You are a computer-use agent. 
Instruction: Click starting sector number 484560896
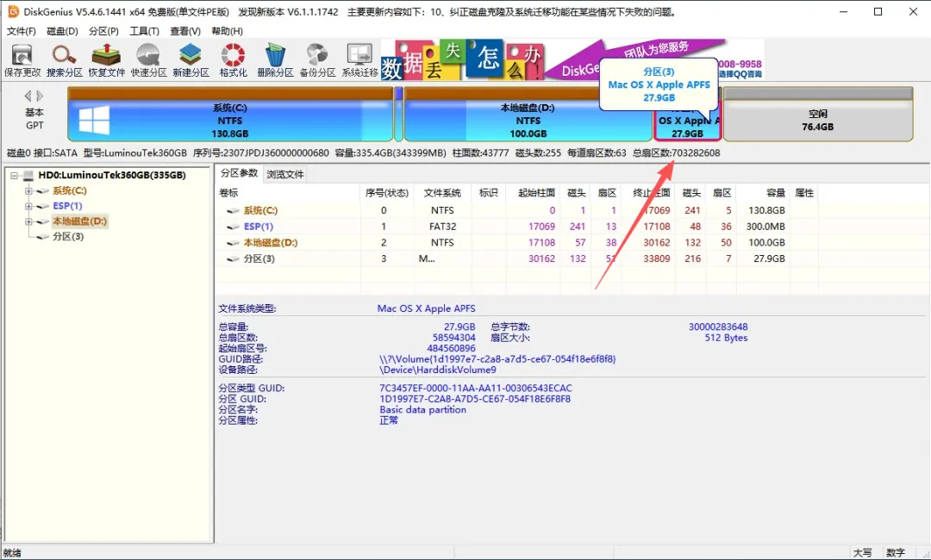pyautogui.click(x=451, y=348)
